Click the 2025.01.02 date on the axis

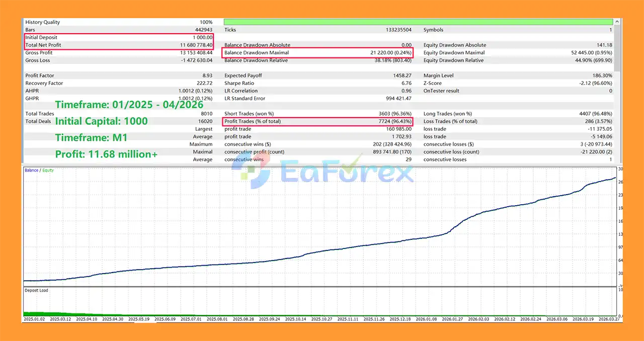click(x=35, y=319)
